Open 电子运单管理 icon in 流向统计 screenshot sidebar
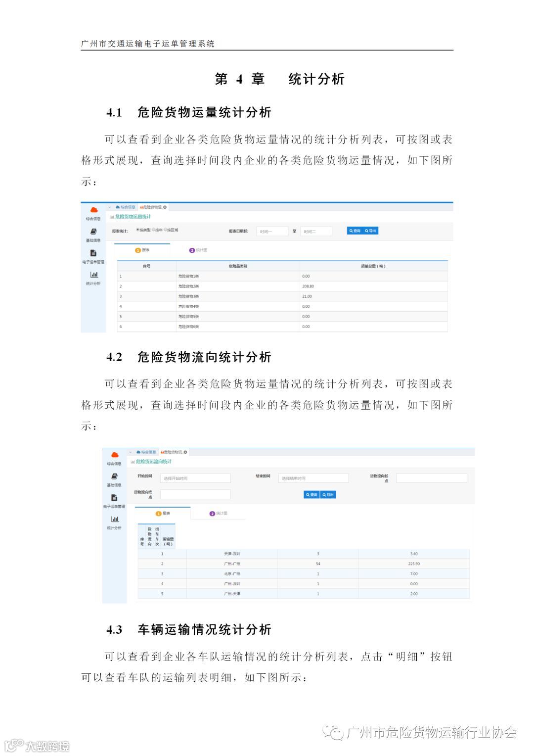 click(x=114, y=498)
